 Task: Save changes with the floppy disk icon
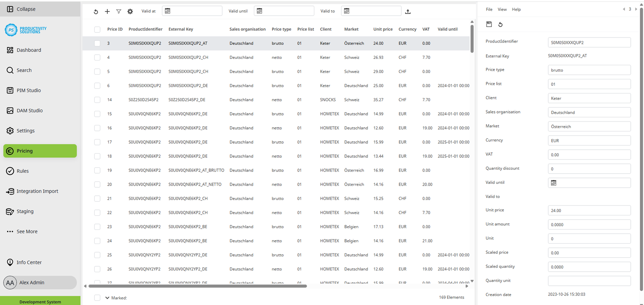click(489, 24)
